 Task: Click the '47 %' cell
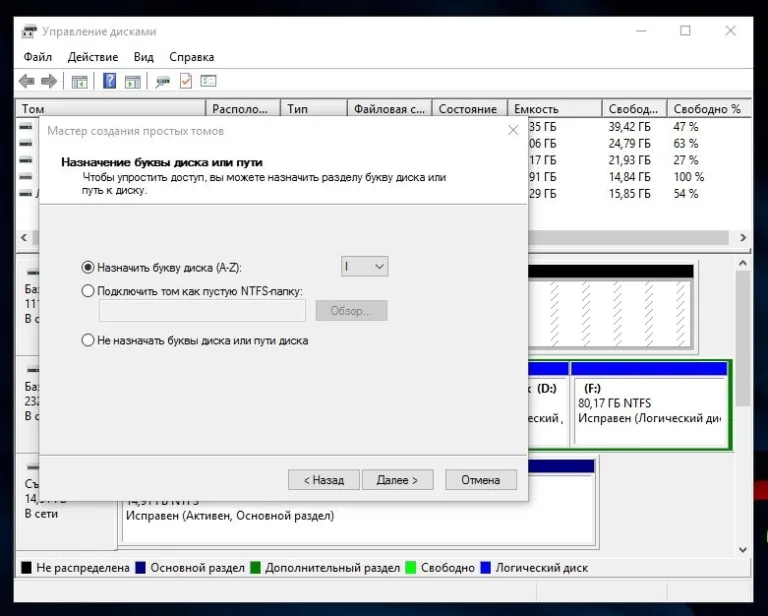pos(686,127)
